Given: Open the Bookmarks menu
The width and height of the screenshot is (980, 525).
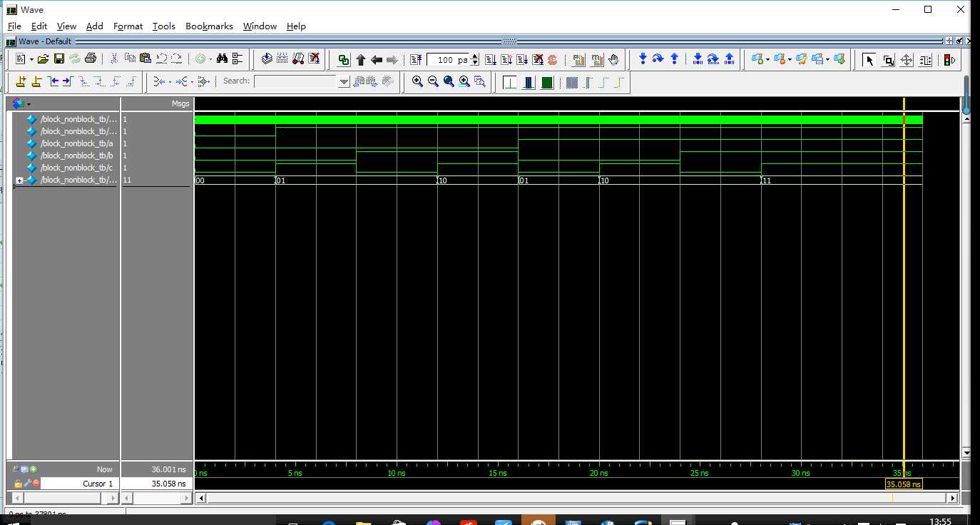Looking at the screenshot, I should click(209, 26).
